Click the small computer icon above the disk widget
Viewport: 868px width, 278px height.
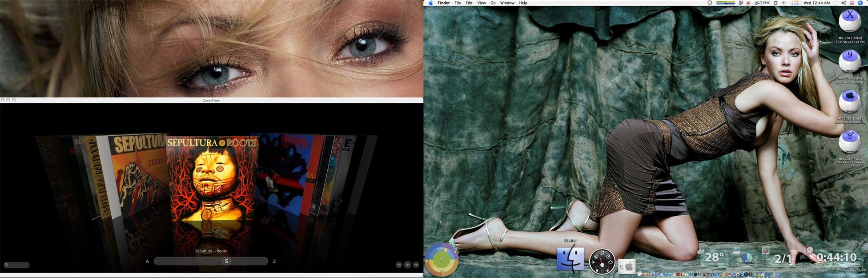coord(736,250)
